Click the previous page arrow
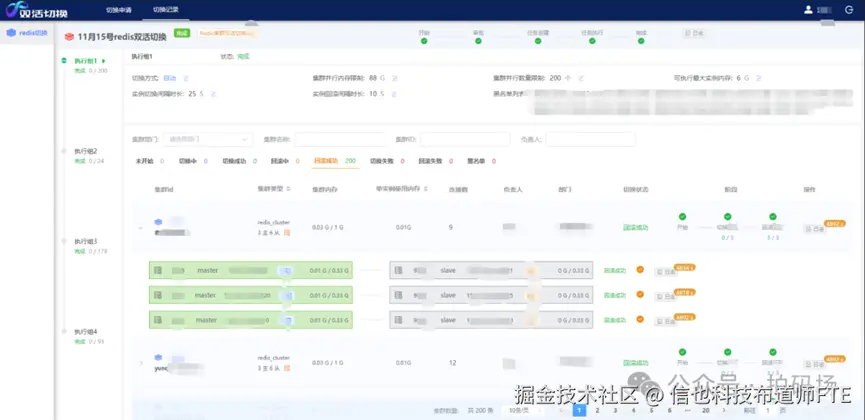The width and height of the screenshot is (865, 420). coord(562,411)
